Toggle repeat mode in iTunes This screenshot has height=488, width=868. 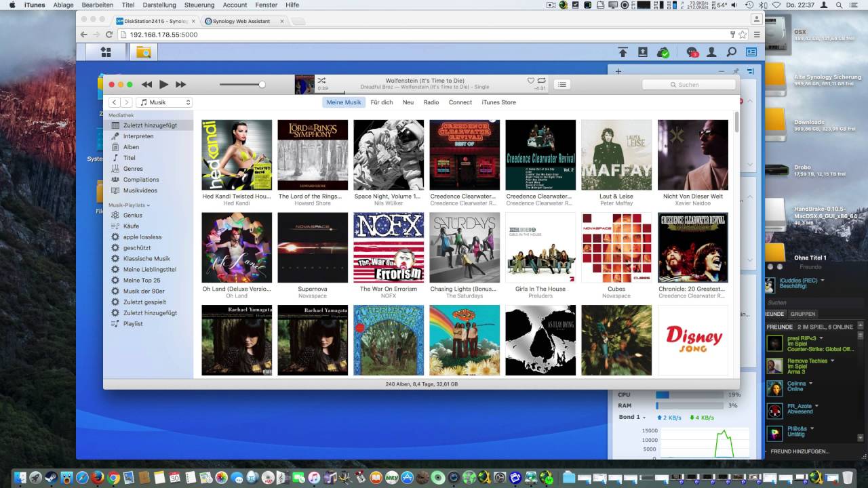coord(542,80)
